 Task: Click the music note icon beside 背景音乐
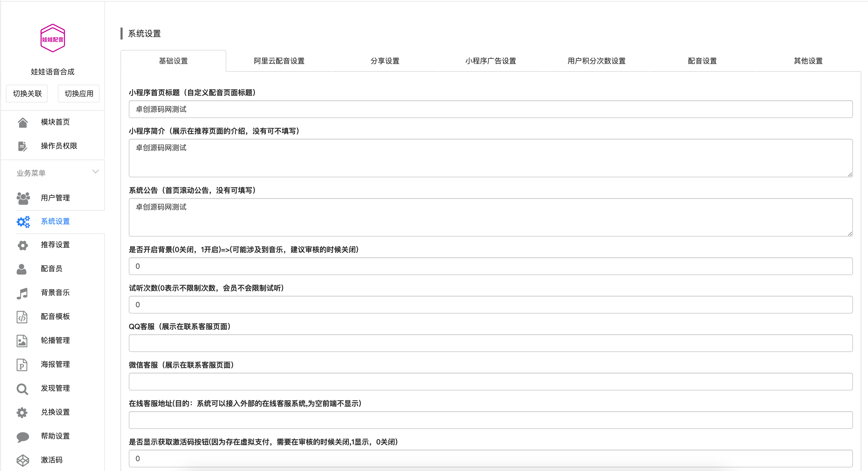[x=22, y=293]
